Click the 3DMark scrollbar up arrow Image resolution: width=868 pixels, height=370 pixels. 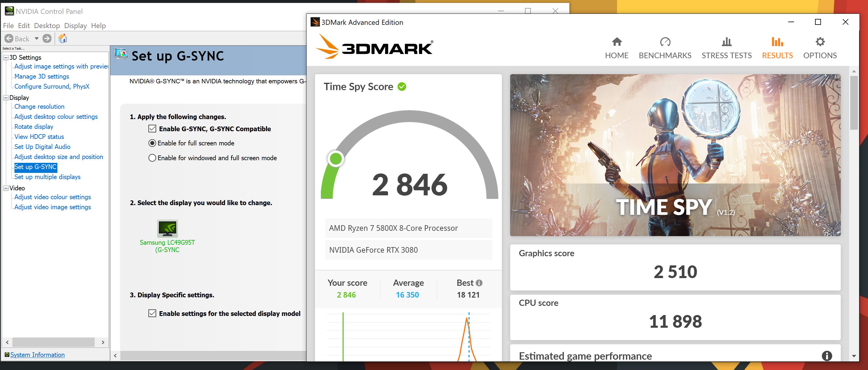pos(854,72)
